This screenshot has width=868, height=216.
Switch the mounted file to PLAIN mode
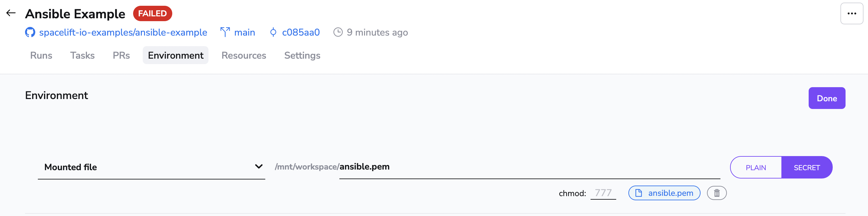tap(755, 167)
